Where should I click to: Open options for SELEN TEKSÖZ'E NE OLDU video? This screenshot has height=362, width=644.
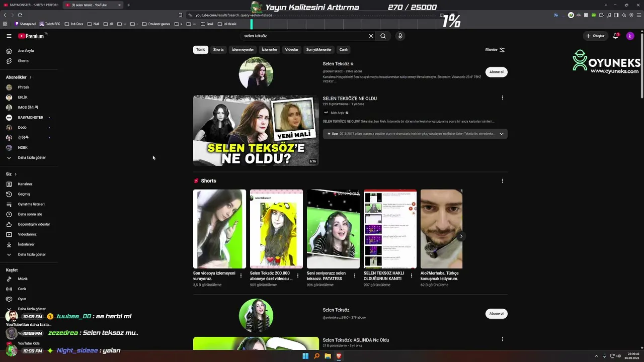click(502, 98)
